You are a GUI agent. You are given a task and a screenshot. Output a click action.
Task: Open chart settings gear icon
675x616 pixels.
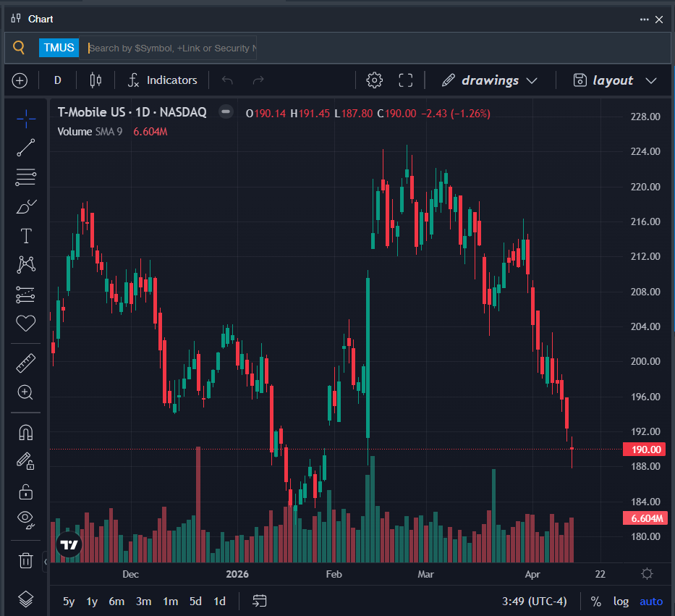374,80
